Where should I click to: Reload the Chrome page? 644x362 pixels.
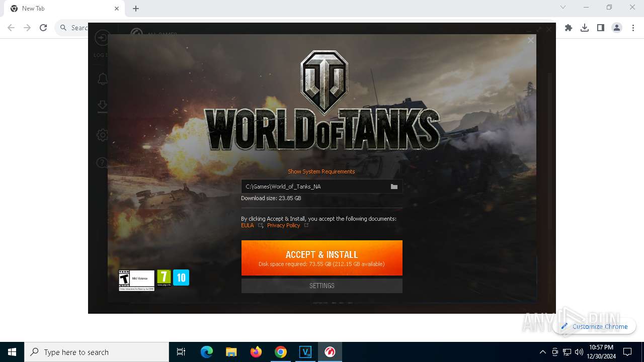tap(43, 28)
